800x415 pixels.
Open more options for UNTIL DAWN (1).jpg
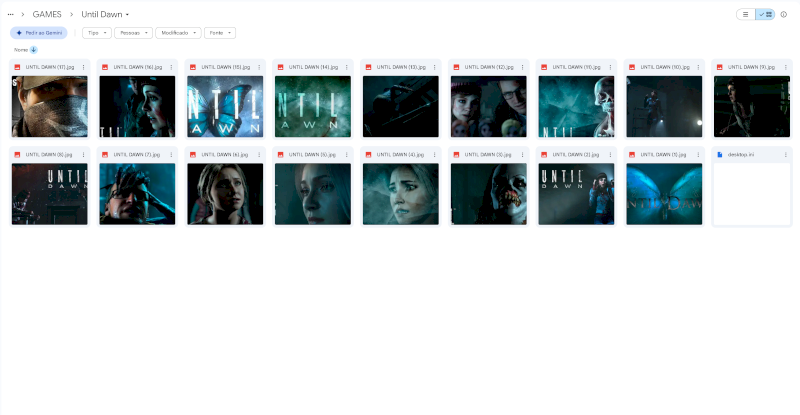(698, 155)
